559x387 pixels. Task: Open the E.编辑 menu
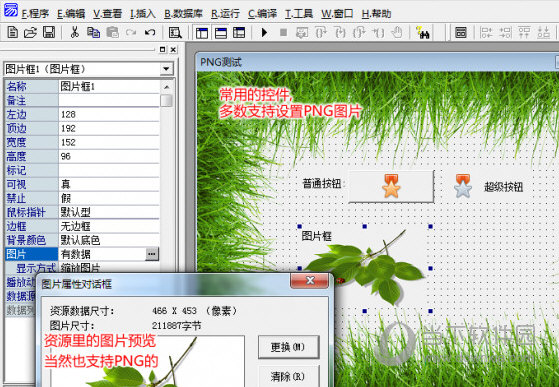(x=71, y=14)
